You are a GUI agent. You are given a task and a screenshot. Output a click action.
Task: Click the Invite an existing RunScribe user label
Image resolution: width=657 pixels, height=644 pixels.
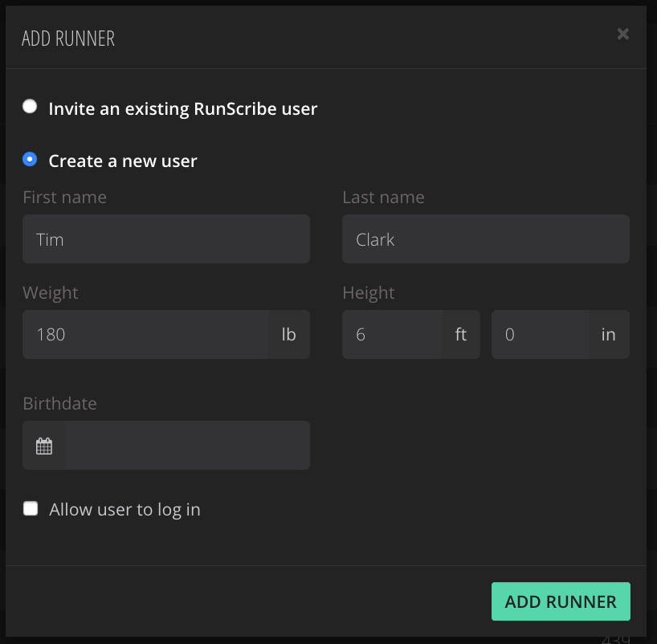pyautogui.click(x=183, y=109)
